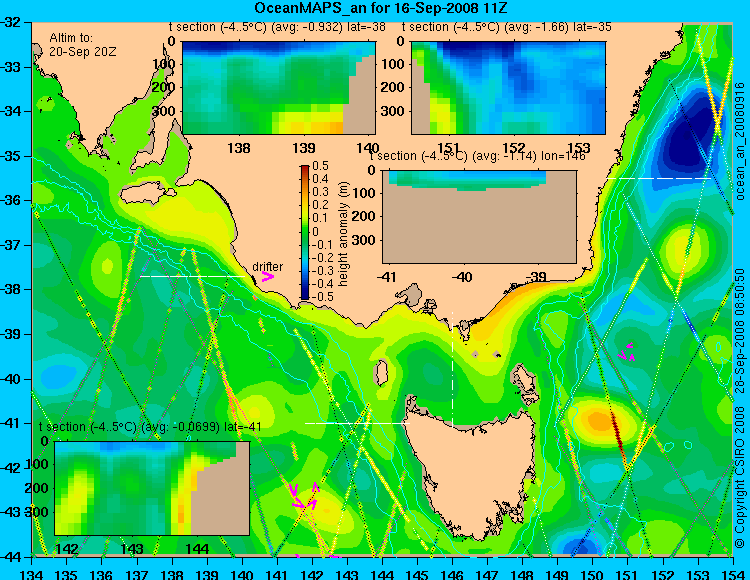Image resolution: width=750 pixels, height=580 pixels.
Task: Click the 't section … lat=-35' inset title
Action: (507, 27)
